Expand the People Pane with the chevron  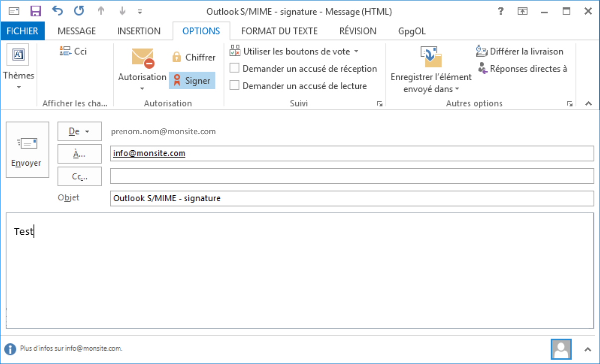pyautogui.click(x=588, y=349)
